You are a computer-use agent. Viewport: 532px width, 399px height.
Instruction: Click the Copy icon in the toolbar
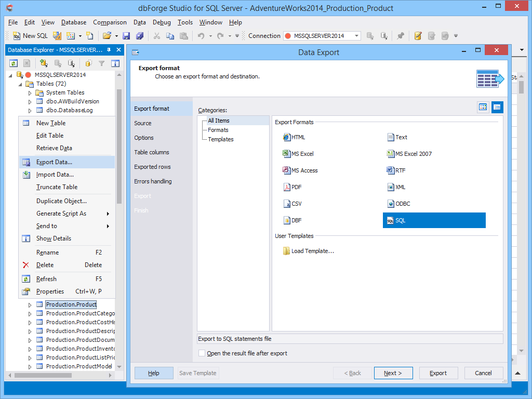tap(170, 36)
